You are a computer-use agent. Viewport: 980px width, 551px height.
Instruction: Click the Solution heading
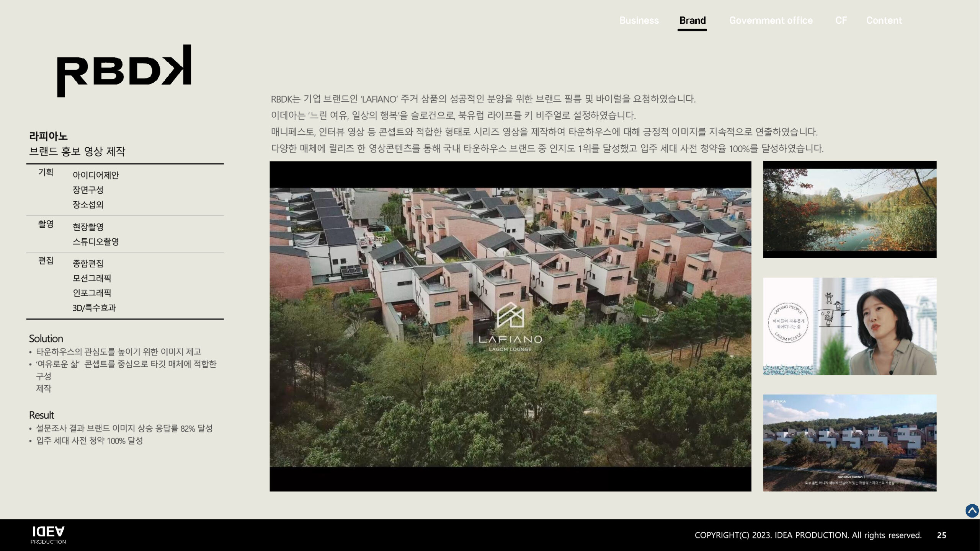point(46,339)
